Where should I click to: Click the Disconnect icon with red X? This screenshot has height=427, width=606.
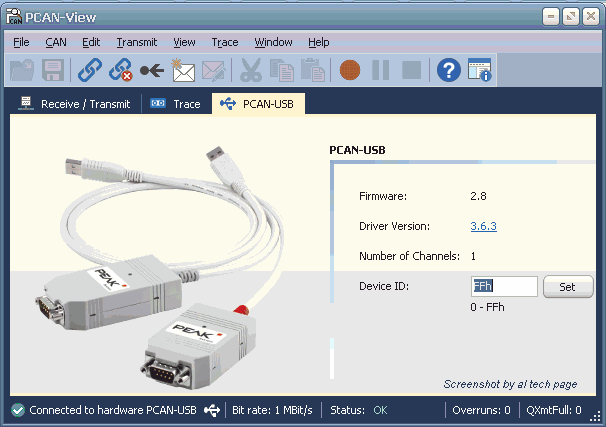(121, 70)
